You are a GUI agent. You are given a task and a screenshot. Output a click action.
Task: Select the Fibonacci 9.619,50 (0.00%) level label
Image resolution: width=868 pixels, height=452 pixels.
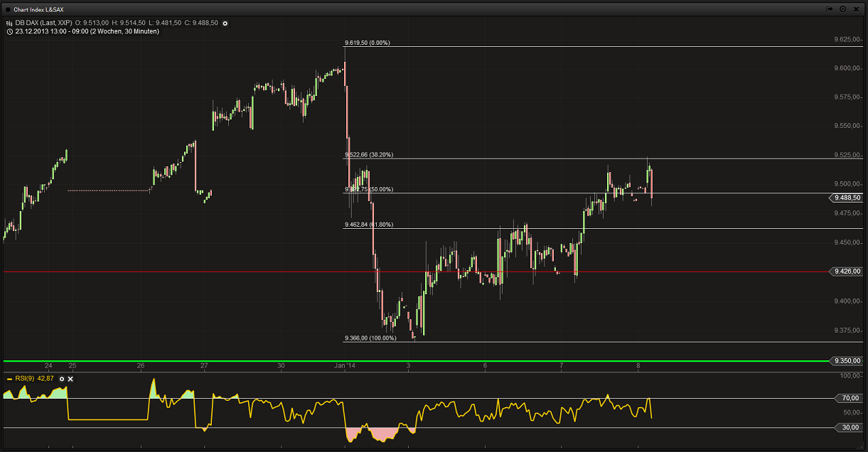tap(367, 43)
